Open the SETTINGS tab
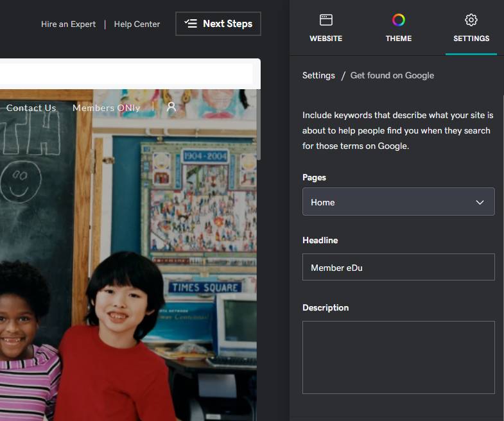 (x=471, y=28)
